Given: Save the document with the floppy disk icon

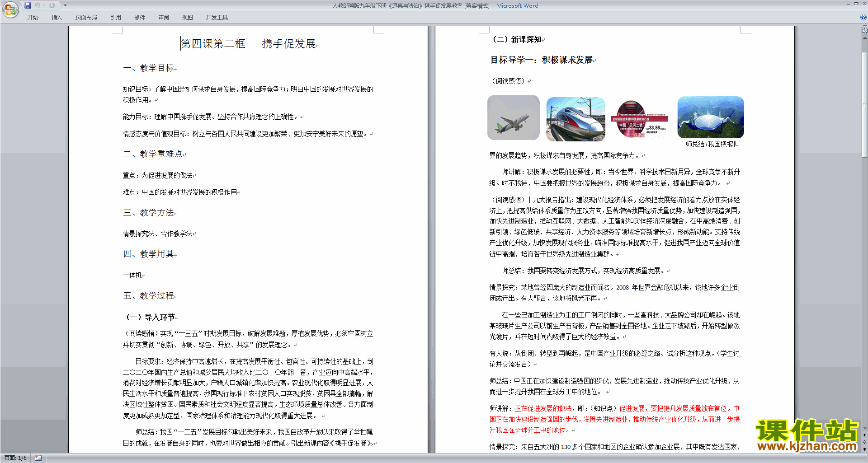Looking at the screenshot, I should 28,5.
